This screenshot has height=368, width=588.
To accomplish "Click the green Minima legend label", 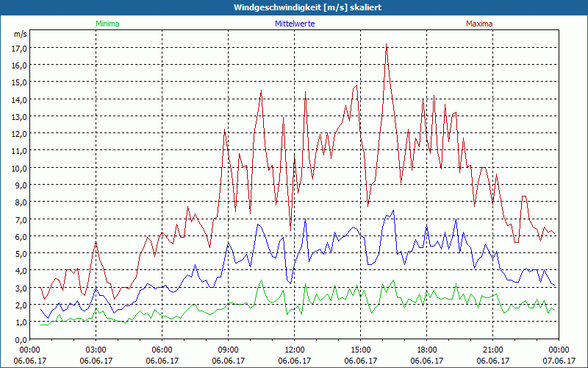I will tap(107, 24).
